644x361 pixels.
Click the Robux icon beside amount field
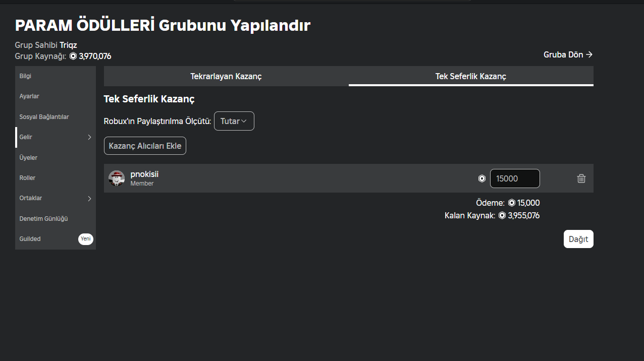pos(481,178)
